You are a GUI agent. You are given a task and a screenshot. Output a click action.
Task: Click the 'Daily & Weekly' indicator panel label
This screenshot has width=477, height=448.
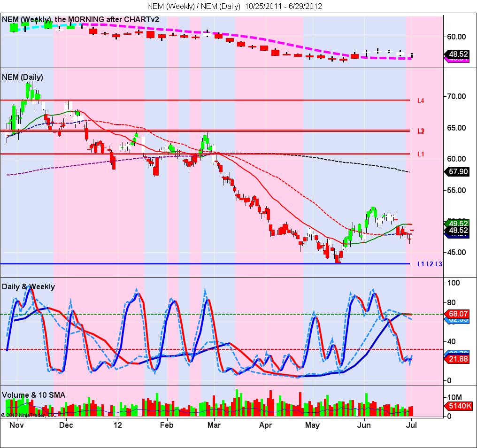point(28,287)
